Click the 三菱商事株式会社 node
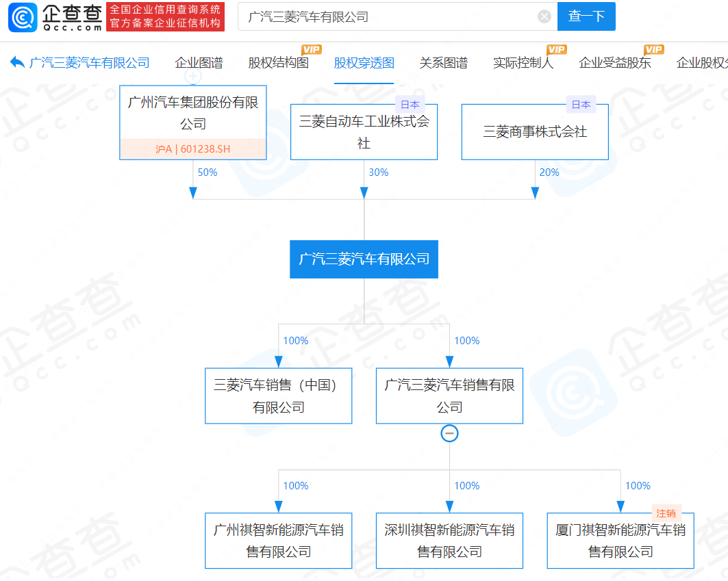This screenshot has height=581, width=728. coord(535,132)
